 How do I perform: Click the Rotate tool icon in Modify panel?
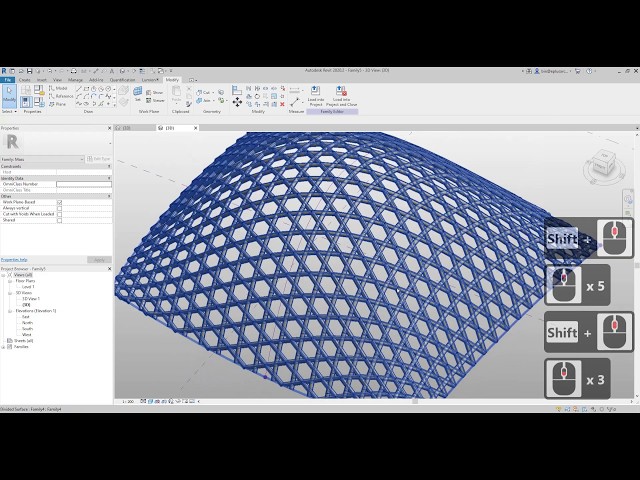tap(257, 96)
